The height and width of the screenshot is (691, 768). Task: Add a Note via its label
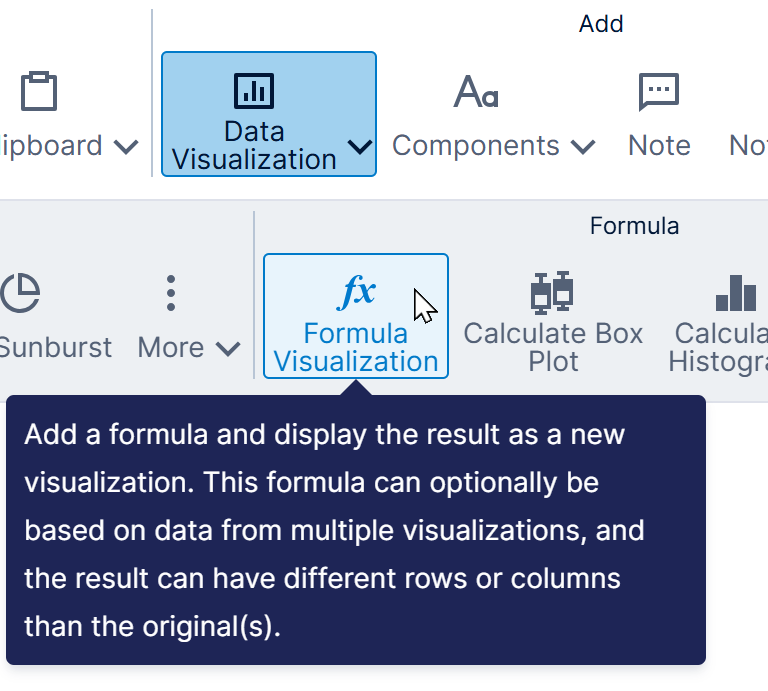point(659,145)
